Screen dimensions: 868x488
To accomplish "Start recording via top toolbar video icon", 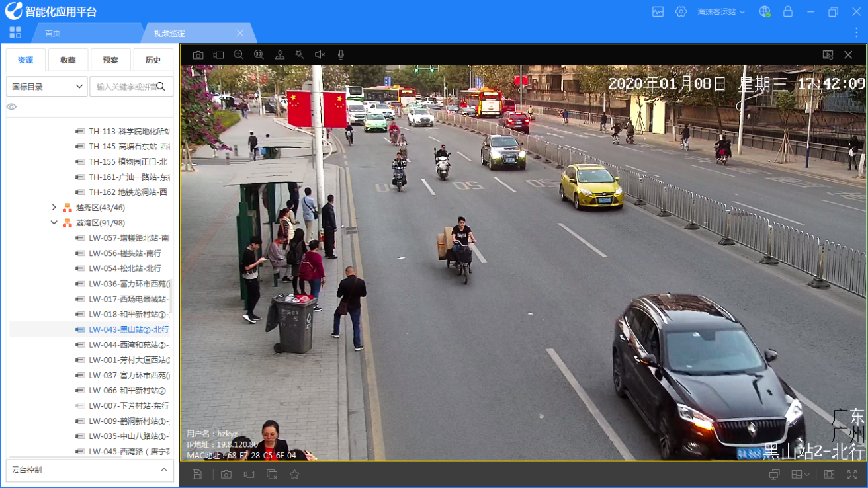I will tap(218, 55).
